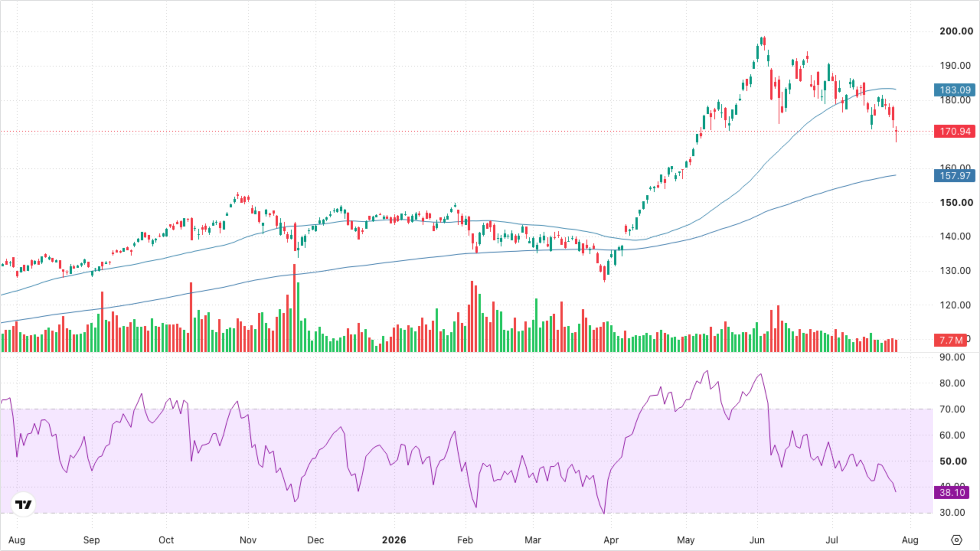Click the red 170.94 current price label
The width and height of the screenshot is (980, 551).
coord(955,131)
